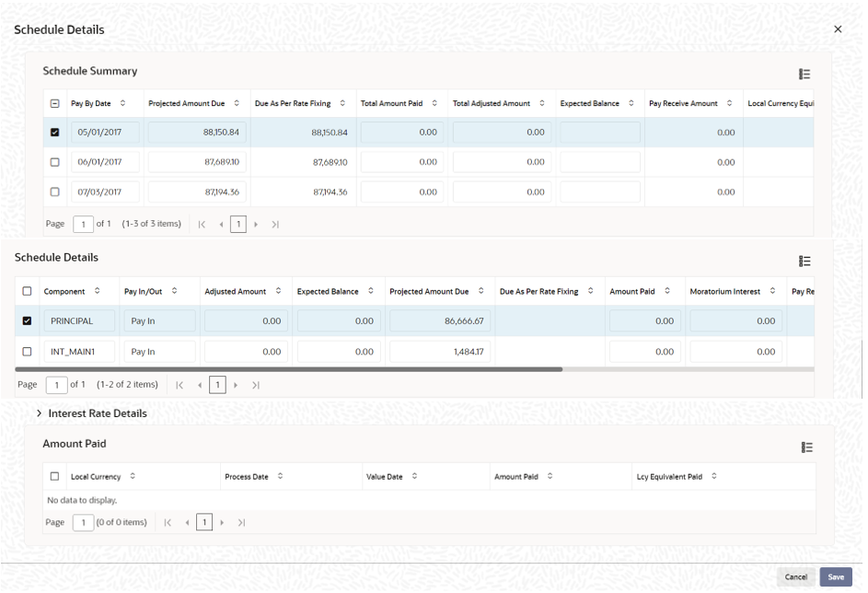Check the 06/01/2017 schedule row
The height and width of the screenshot is (593, 868).
[55, 162]
